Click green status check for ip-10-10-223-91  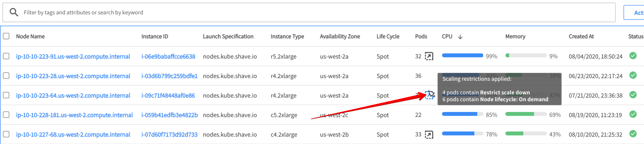pos(633,56)
